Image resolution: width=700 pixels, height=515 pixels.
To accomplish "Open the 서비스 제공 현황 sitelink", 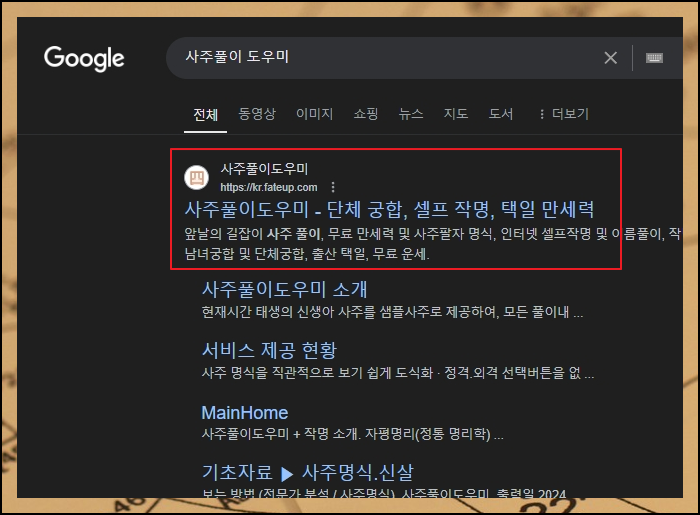I will (269, 350).
